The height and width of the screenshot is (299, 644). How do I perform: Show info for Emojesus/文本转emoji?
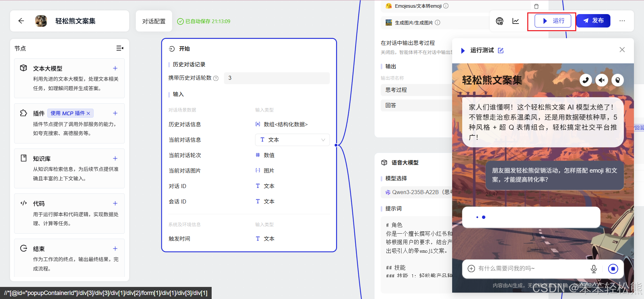[x=446, y=6]
